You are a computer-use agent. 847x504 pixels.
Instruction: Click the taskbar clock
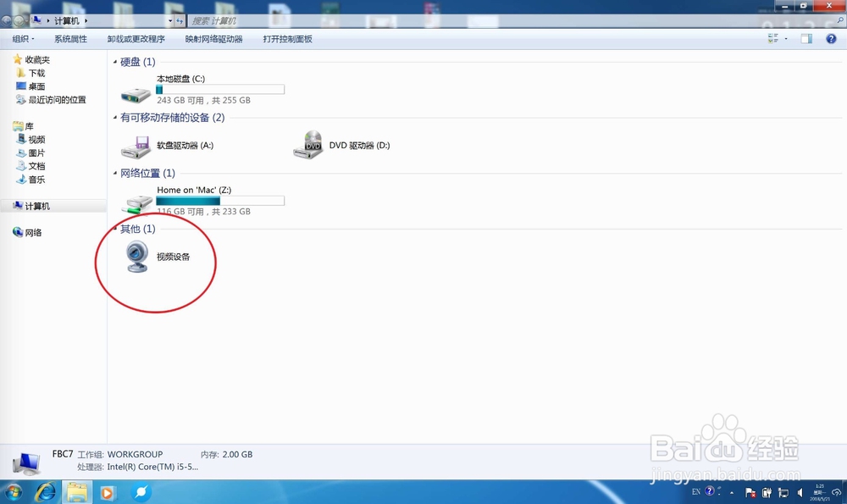[819, 492]
